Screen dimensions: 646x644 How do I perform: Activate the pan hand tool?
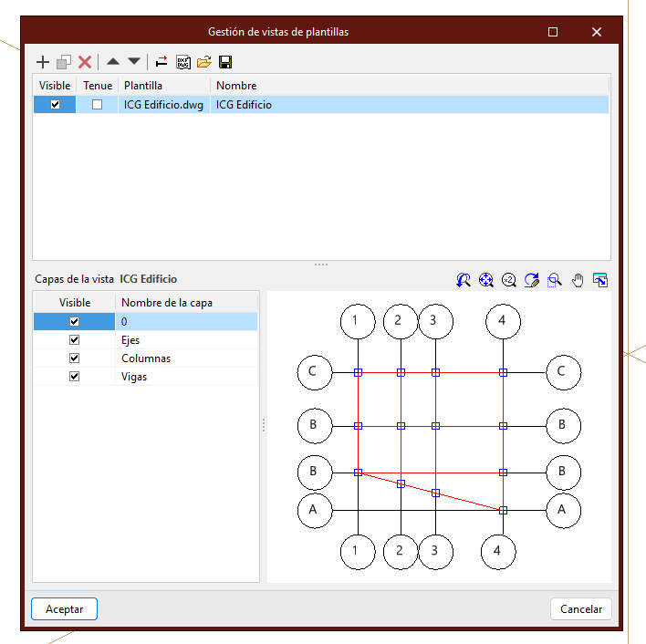577,280
